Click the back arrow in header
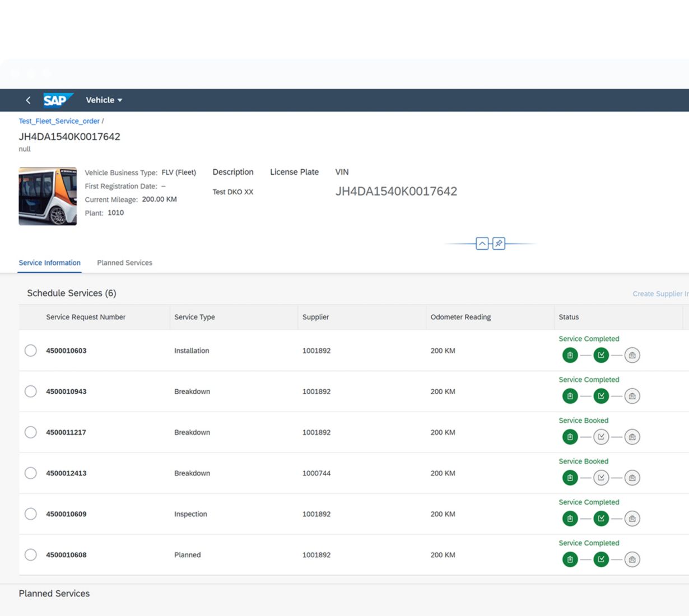The height and width of the screenshot is (616, 689). pos(28,100)
